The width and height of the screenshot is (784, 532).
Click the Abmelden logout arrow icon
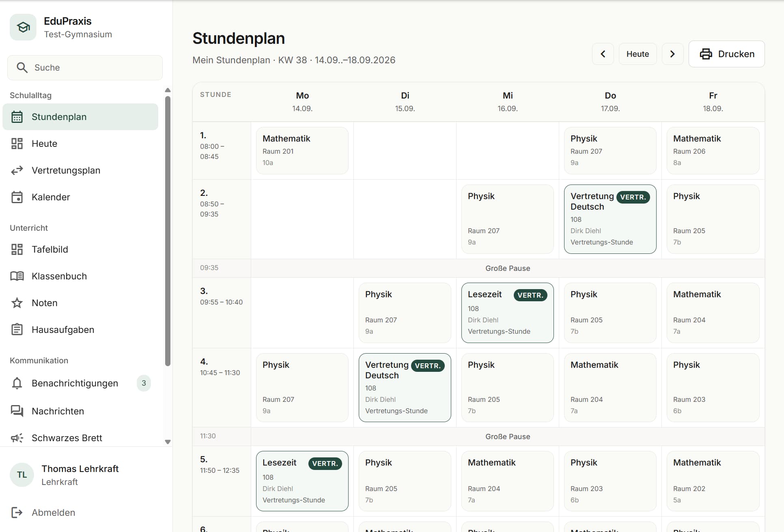17,513
